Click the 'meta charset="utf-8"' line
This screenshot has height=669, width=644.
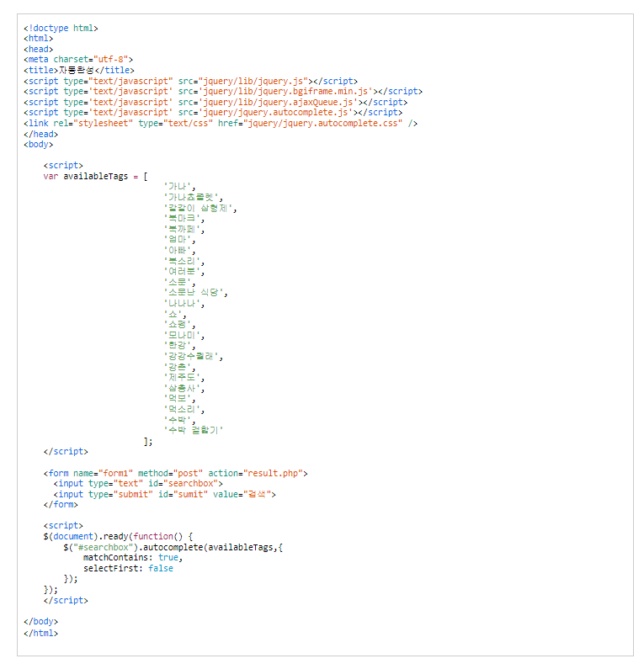78,59
